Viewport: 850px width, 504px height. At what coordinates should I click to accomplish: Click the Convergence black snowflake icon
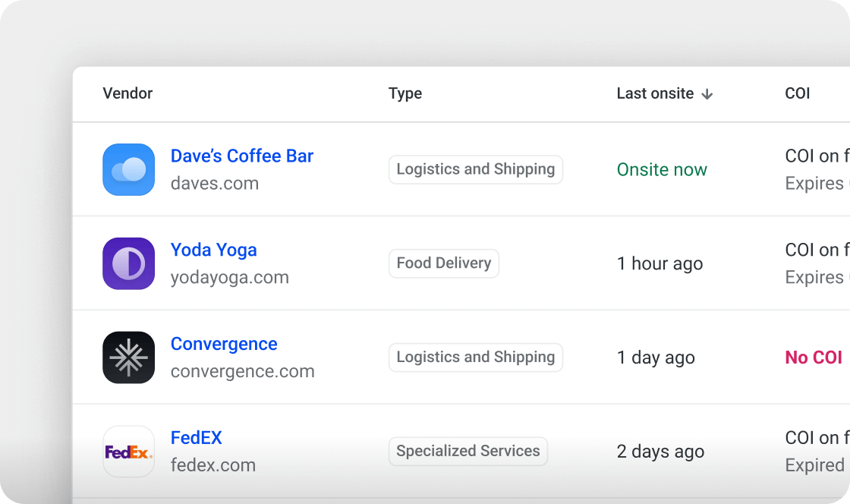(x=128, y=358)
